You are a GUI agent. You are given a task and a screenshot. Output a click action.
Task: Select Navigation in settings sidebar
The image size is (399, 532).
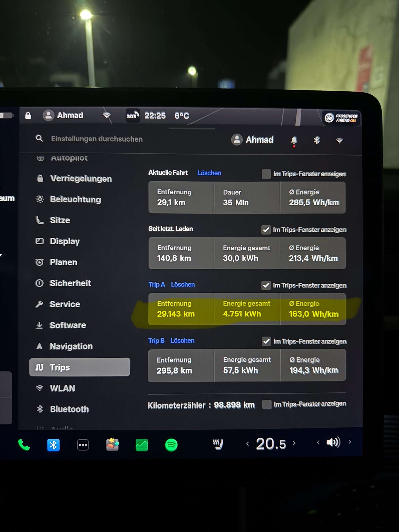pyautogui.click(x=71, y=346)
